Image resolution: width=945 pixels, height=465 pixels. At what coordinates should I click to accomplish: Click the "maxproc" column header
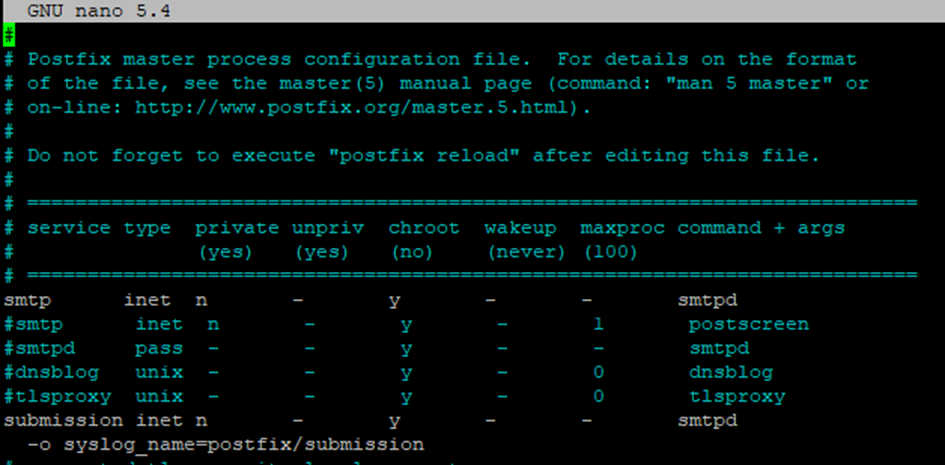[623, 229]
